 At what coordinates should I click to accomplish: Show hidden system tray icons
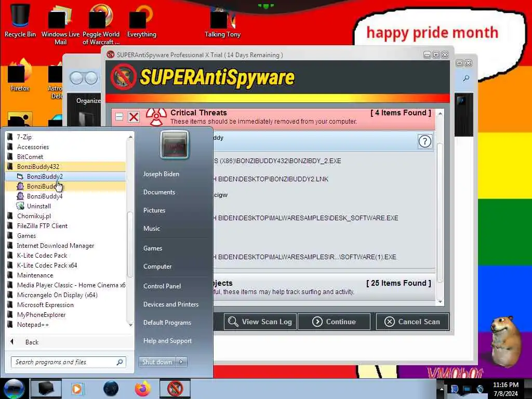(x=442, y=389)
